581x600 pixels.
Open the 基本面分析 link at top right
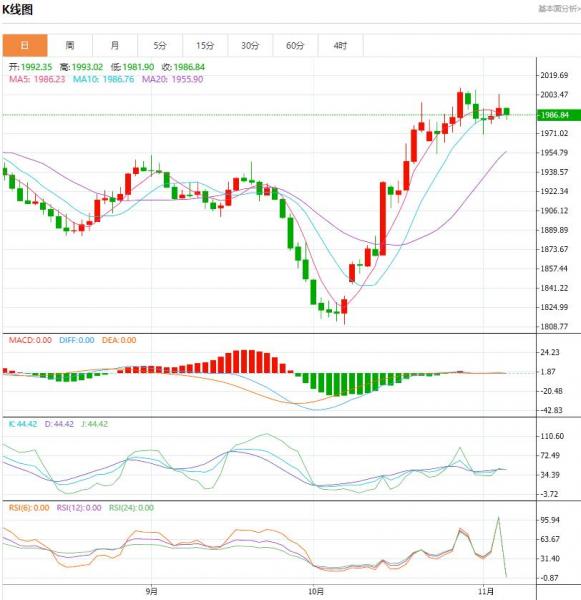[559, 8]
